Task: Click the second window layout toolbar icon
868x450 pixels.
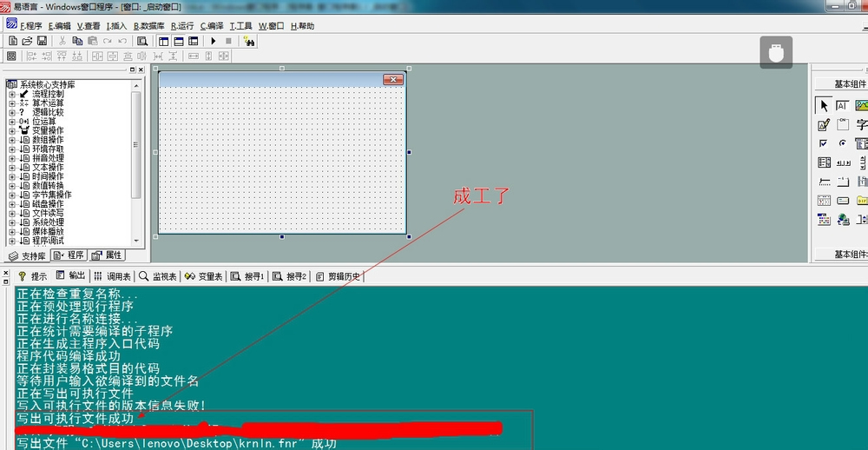Action: click(178, 41)
